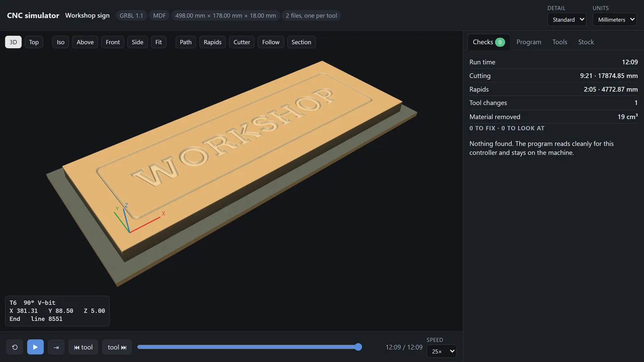The width and height of the screenshot is (644, 362).
Task: Switch to 3D view mode
Action: (x=13, y=42)
